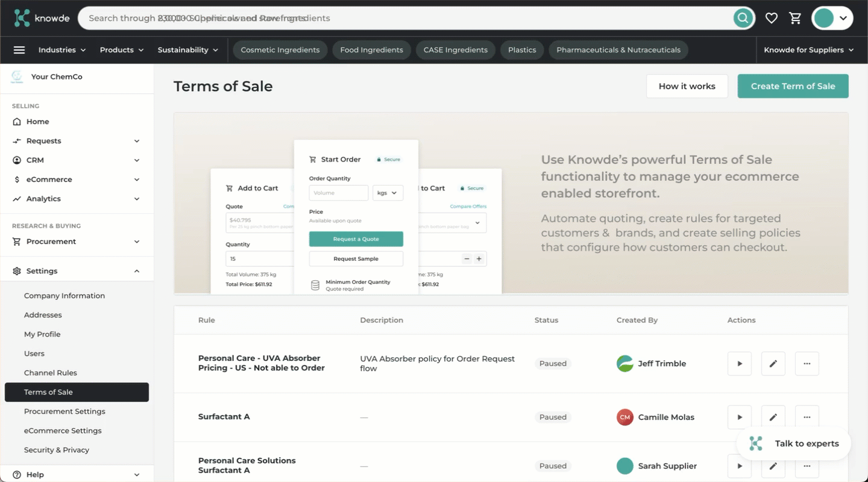Select Pharmaceuticals & Nutraceuticals category
Screen dimensions: 868x482
point(618,50)
